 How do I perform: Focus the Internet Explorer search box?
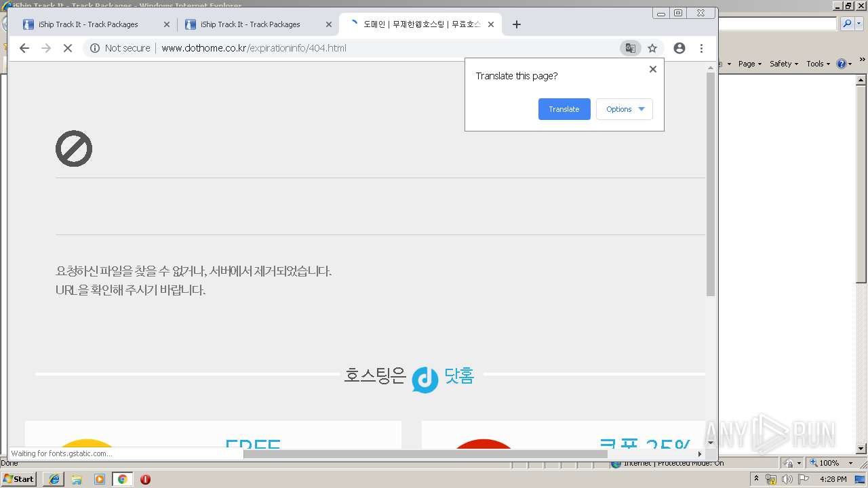tap(777, 24)
